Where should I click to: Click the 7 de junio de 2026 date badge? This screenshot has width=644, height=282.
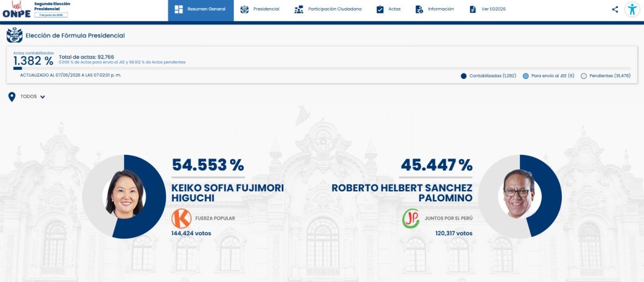(x=51, y=15)
